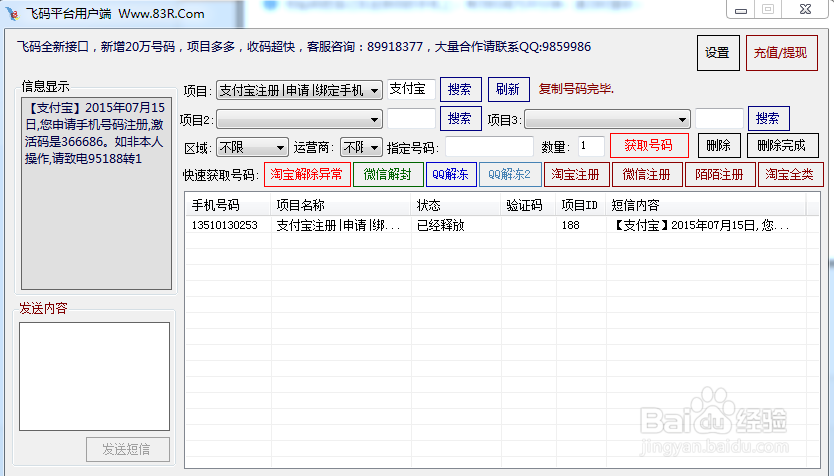Click the 搜索 button for 项目2
This screenshot has height=476, width=834.
point(461,118)
